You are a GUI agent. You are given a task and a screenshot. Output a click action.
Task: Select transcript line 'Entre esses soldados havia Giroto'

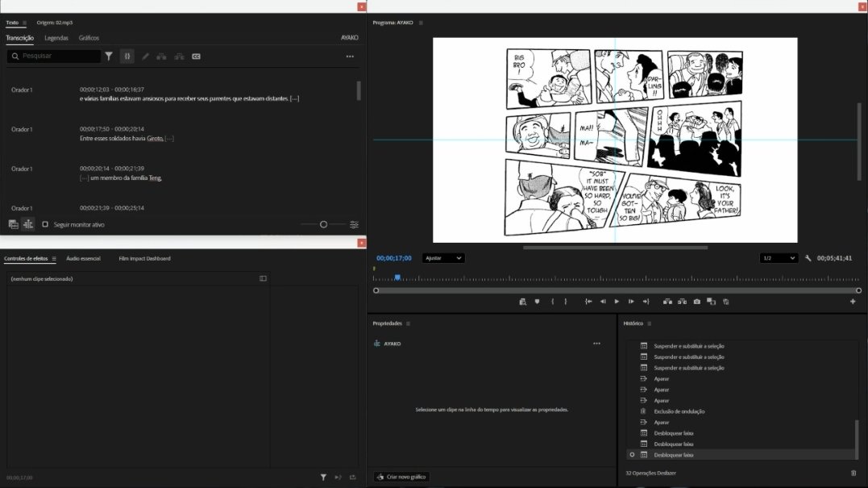pos(122,139)
